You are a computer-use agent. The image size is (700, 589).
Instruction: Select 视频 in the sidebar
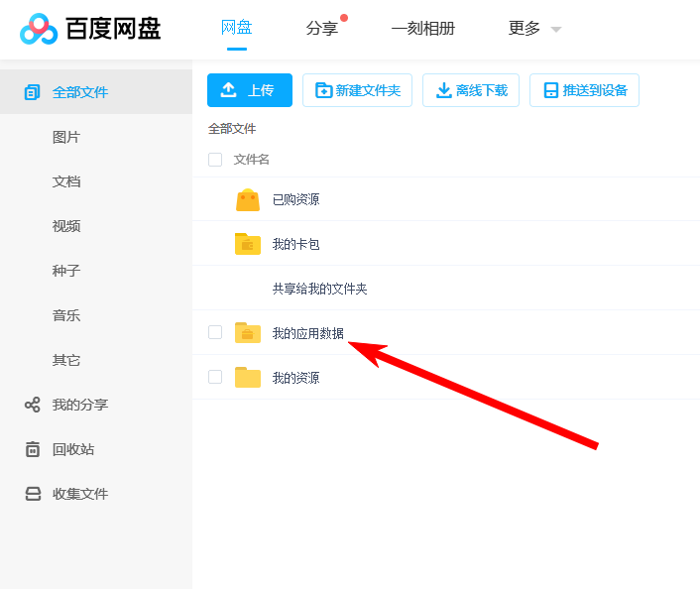66,226
